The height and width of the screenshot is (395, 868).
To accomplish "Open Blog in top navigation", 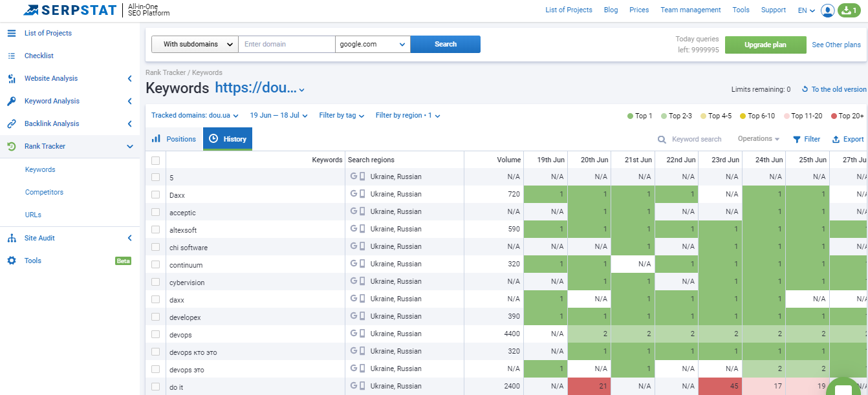I will coord(611,10).
